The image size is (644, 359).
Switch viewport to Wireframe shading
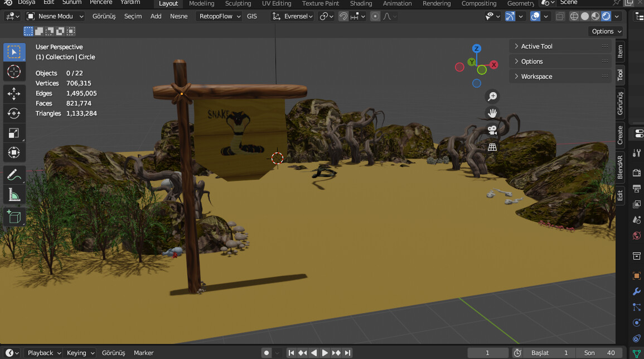pyautogui.click(x=574, y=16)
